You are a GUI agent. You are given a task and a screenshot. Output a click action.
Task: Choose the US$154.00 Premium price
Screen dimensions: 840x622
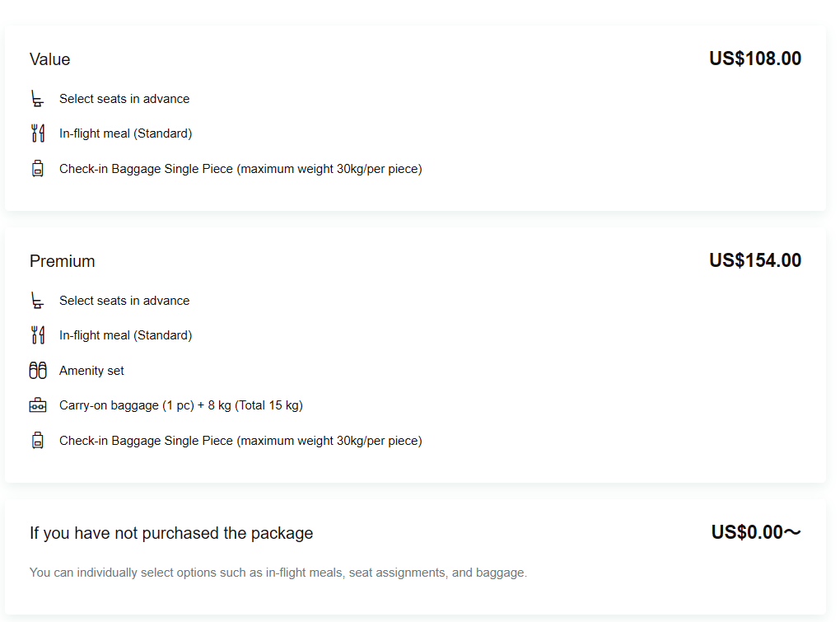[x=754, y=260]
